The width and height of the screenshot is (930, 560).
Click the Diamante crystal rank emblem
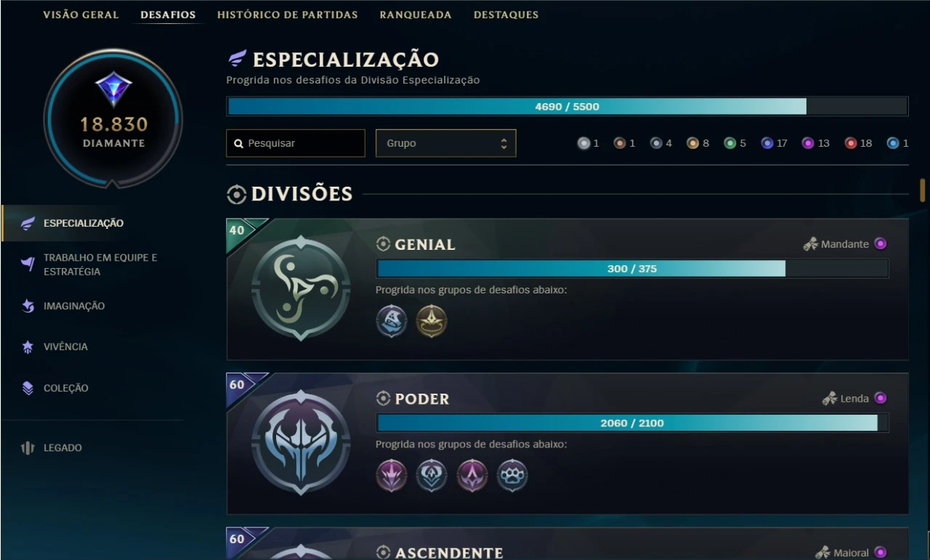point(113,89)
